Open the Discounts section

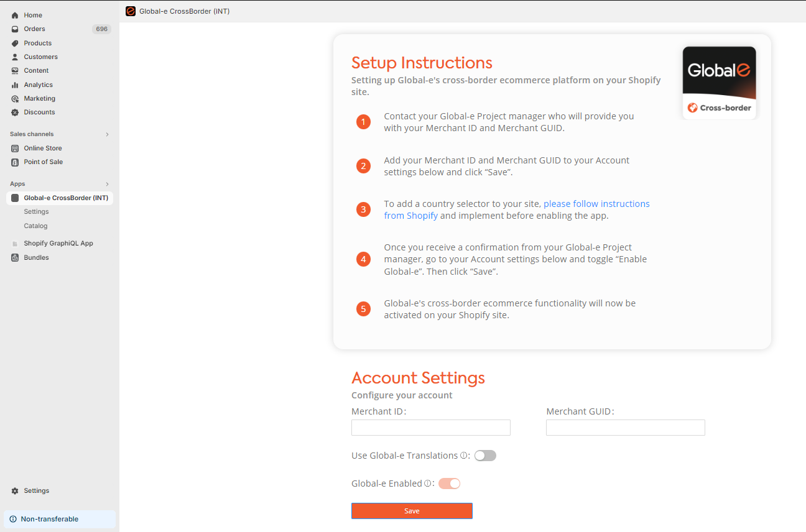pos(15,112)
